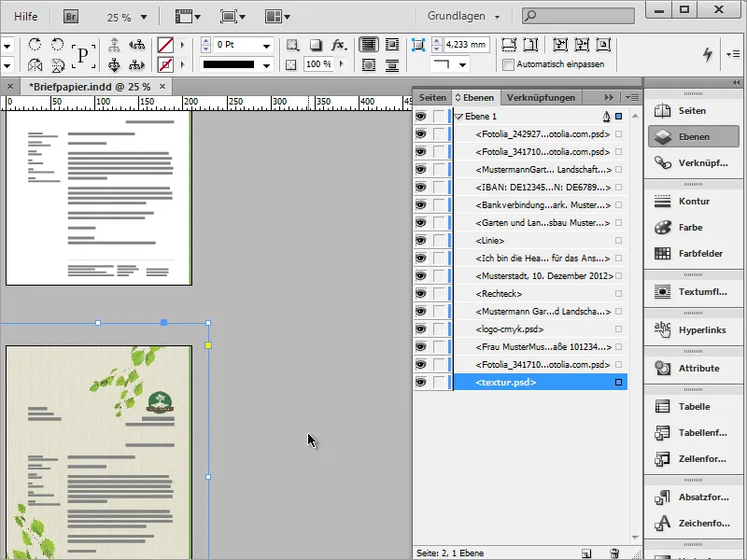Open control panel flyout menu
Viewport: 747px width, 560px height.
[x=733, y=54]
